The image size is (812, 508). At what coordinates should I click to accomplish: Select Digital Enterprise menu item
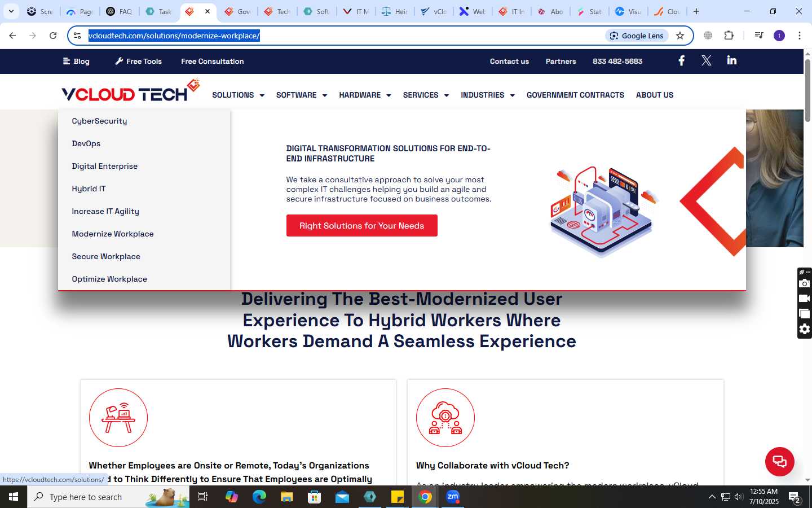(105, 166)
